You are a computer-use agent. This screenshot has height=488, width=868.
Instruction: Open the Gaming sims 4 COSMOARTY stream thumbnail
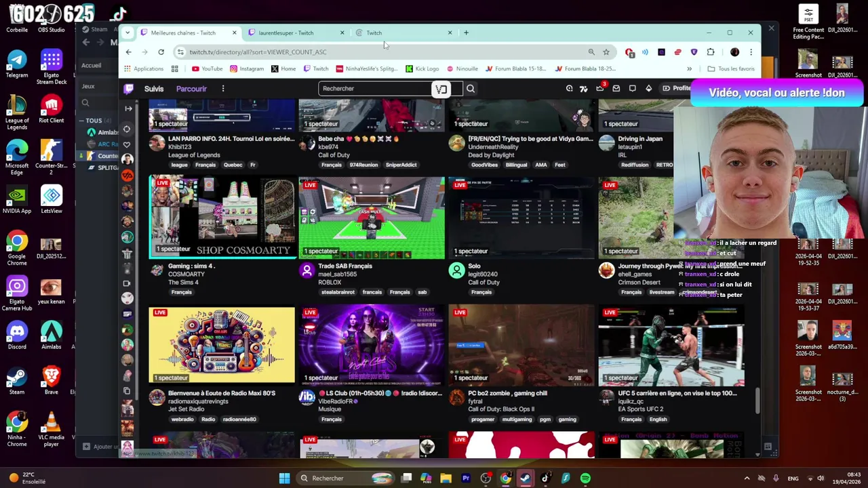click(x=222, y=218)
